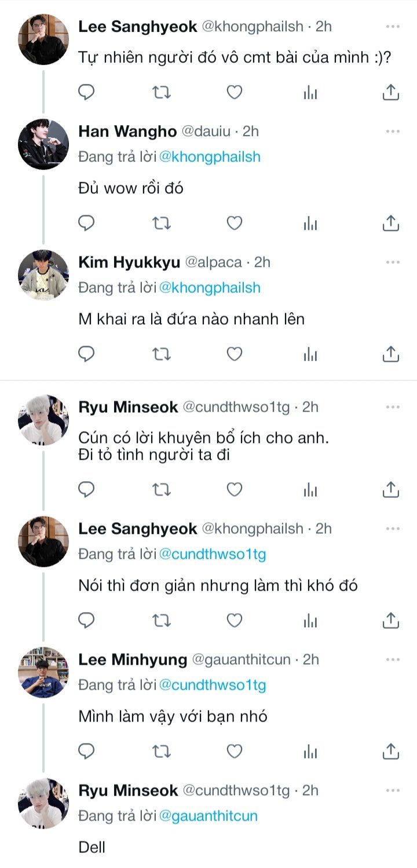
Task: Retweet Kim Hyukkyu's reply
Action: tap(161, 354)
